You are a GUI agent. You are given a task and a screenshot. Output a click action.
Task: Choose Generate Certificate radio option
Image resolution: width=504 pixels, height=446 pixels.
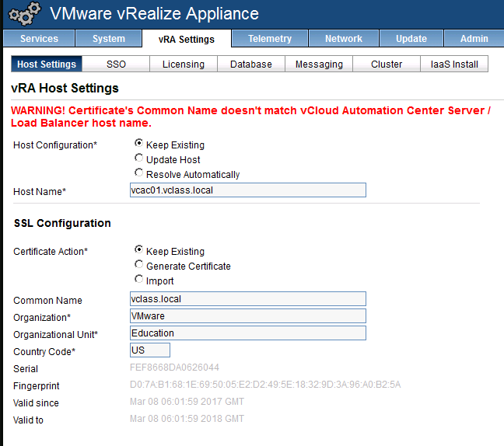coord(139,265)
